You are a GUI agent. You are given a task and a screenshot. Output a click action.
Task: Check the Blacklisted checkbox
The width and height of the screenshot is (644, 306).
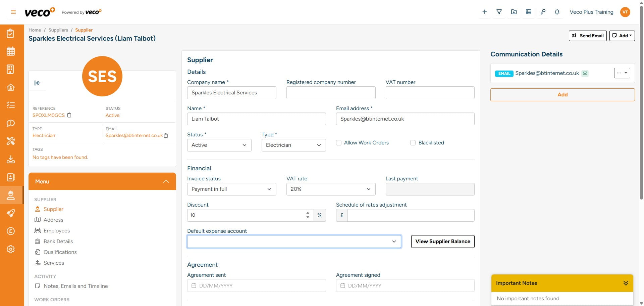(x=413, y=143)
